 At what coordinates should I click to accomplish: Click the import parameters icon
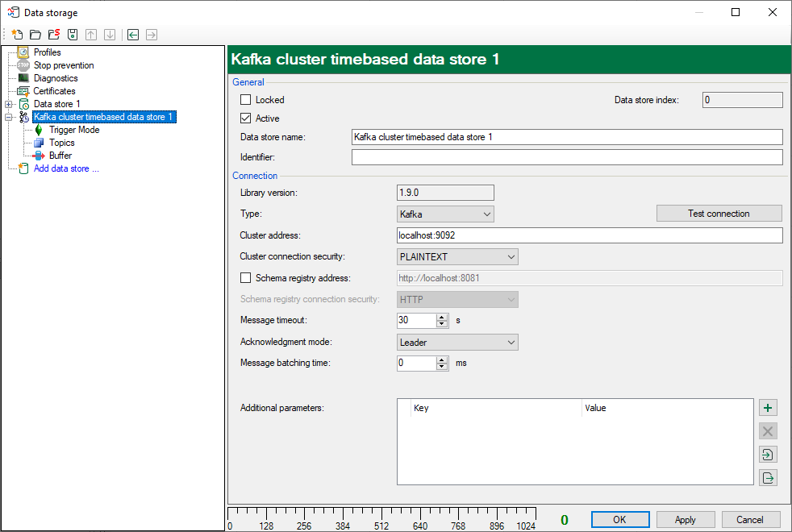[768, 455]
